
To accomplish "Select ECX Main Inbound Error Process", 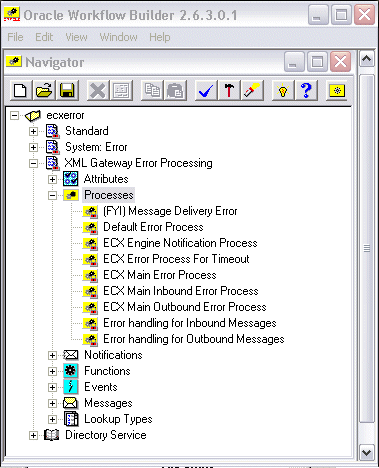I will coord(181,291).
